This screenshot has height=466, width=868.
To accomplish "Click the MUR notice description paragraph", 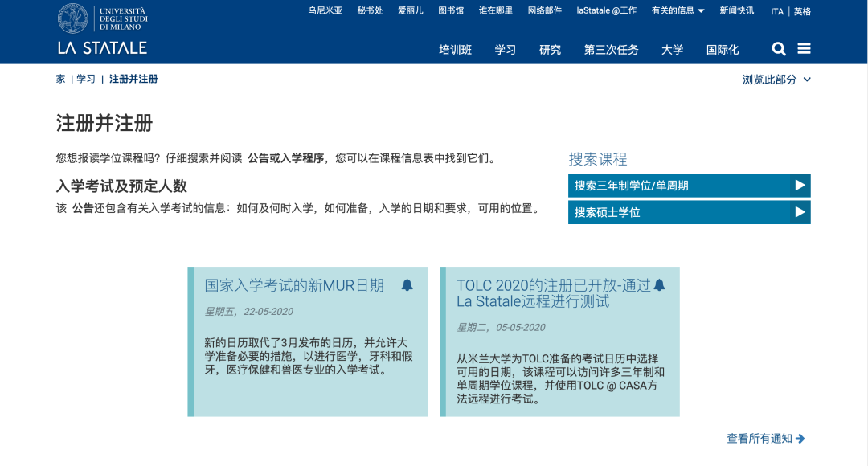I will tap(309, 357).
